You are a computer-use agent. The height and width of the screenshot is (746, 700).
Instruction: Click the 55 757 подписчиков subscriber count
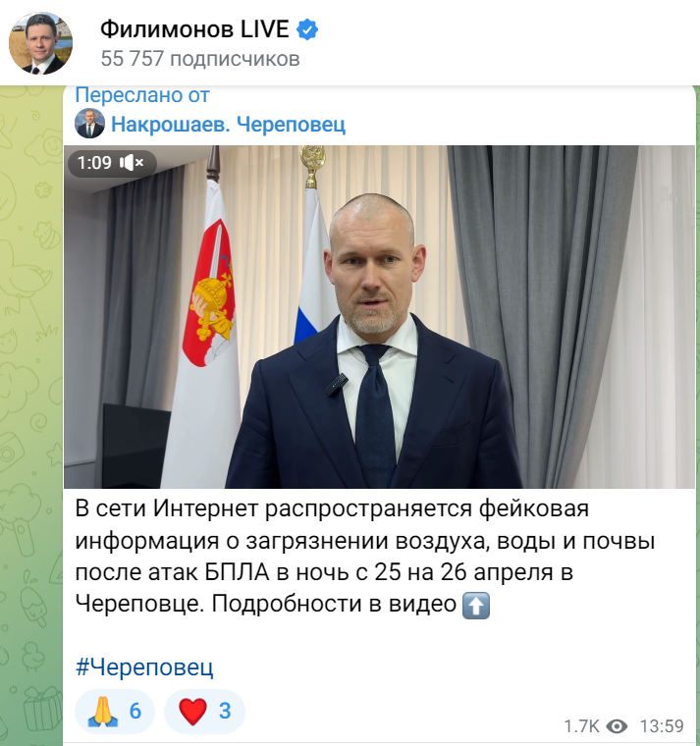(x=200, y=59)
